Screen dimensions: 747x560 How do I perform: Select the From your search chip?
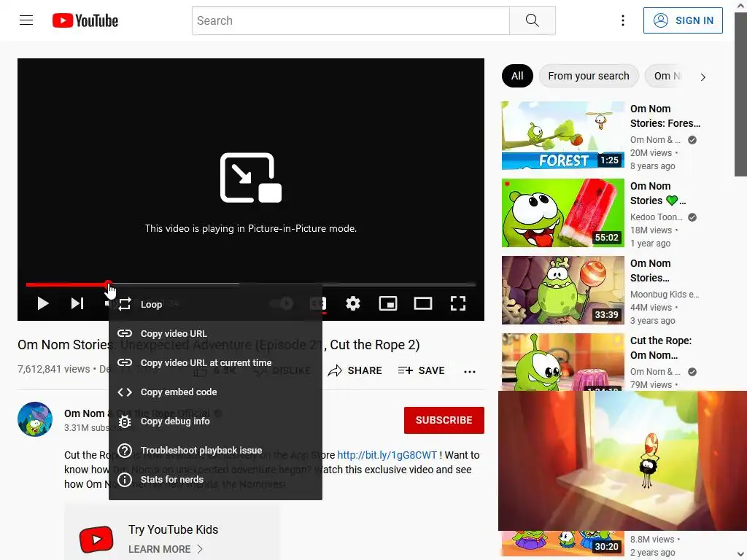589,76
